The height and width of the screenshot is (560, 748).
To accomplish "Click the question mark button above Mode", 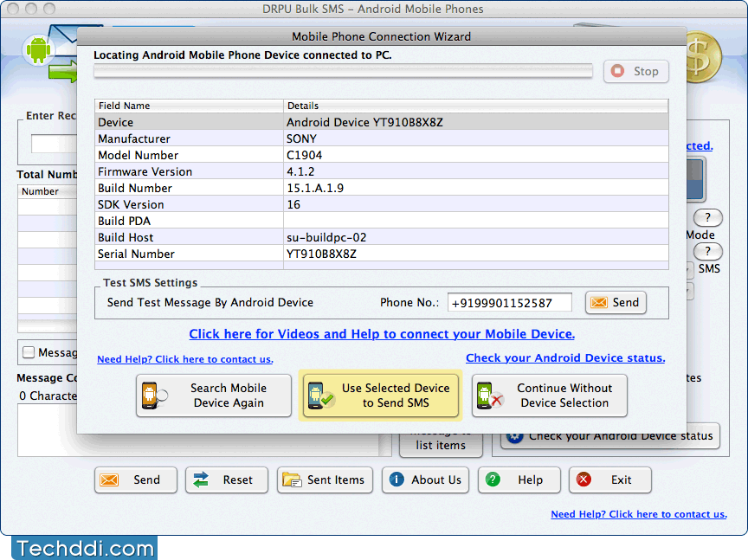I will tap(708, 217).
